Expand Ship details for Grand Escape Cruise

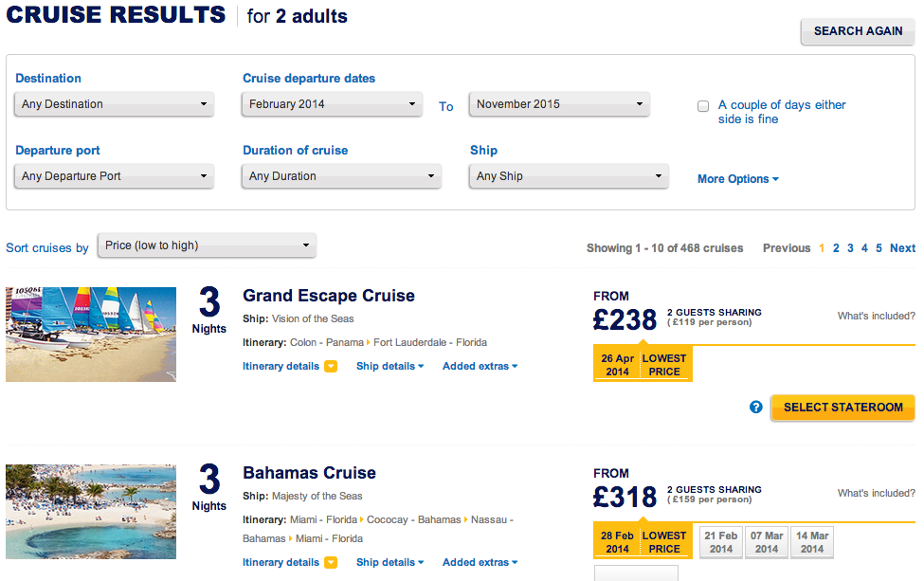390,367
